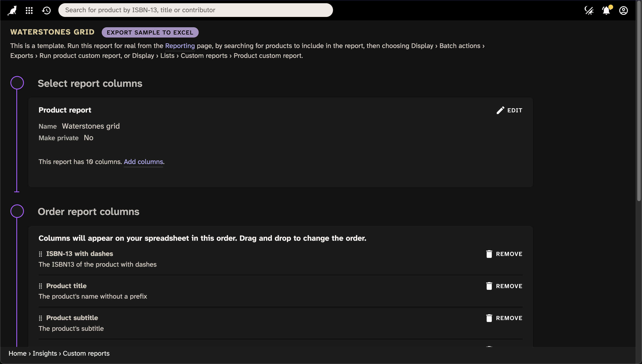The height and width of the screenshot is (364, 642).
Task: Select the step circle beside Select report columns
Action: [x=17, y=83]
